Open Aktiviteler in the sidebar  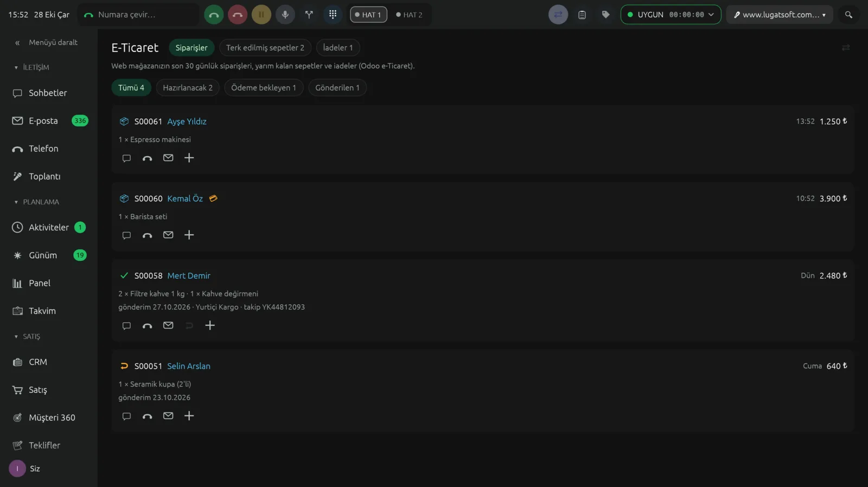pyautogui.click(x=49, y=227)
